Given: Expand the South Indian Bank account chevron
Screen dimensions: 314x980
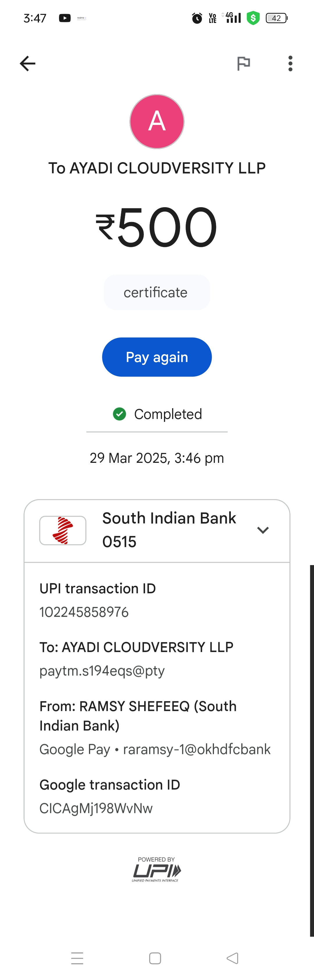Looking at the screenshot, I should coord(263,530).
